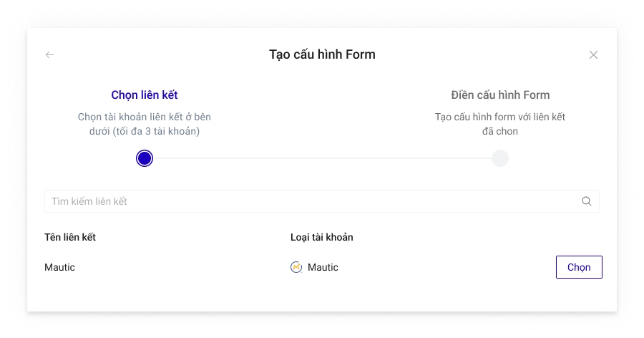Image resolution: width=644 pixels, height=338 pixels.
Task: Click the Mautic logo icon
Action: coord(296,267)
